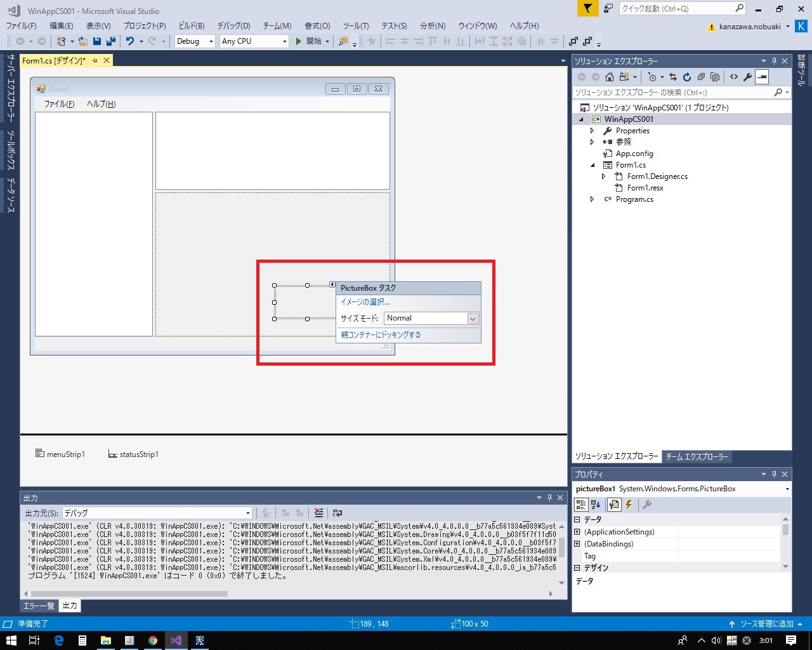
Task: Click the Send to Back toolbar icon
Action: [587, 41]
